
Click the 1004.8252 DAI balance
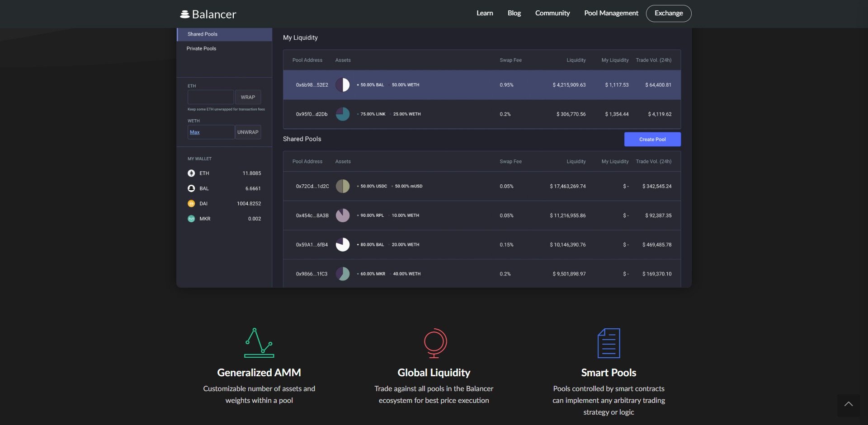pos(249,204)
